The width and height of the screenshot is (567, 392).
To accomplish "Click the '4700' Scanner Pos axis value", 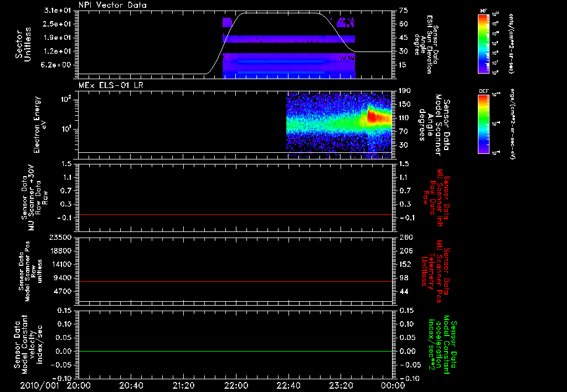I will (63, 291).
